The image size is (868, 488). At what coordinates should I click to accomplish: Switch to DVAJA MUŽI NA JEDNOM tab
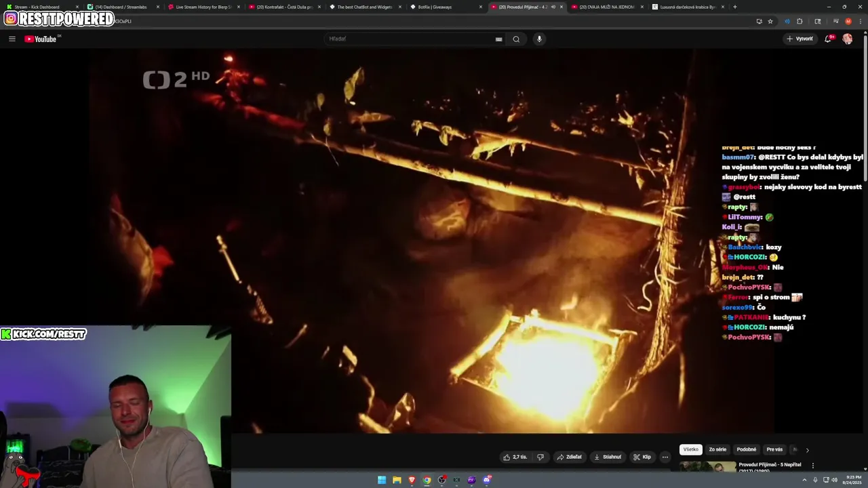pyautogui.click(x=606, y=7)
